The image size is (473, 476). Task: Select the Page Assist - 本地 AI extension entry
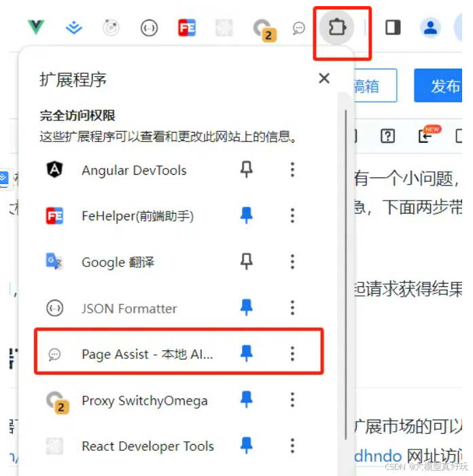point(147,354)
